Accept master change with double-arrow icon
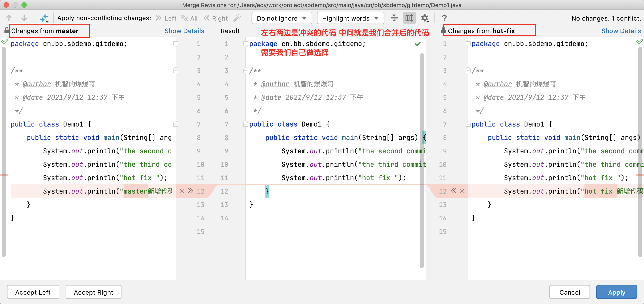This screenshot has width=644, height=304. coord(190,191)
